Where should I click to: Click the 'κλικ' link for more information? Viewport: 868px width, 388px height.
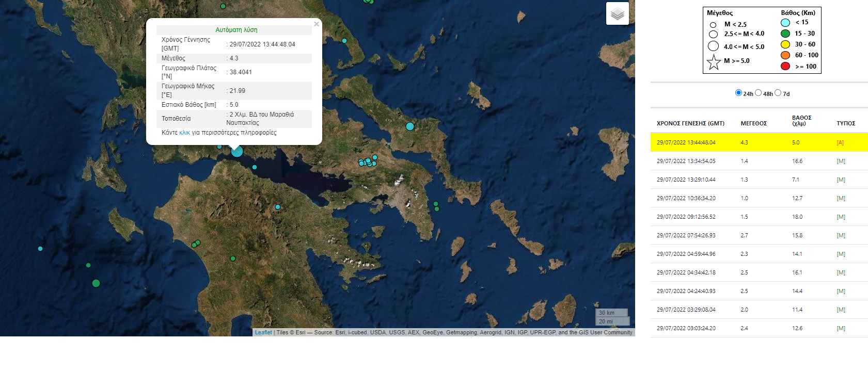tap(184, 133)
